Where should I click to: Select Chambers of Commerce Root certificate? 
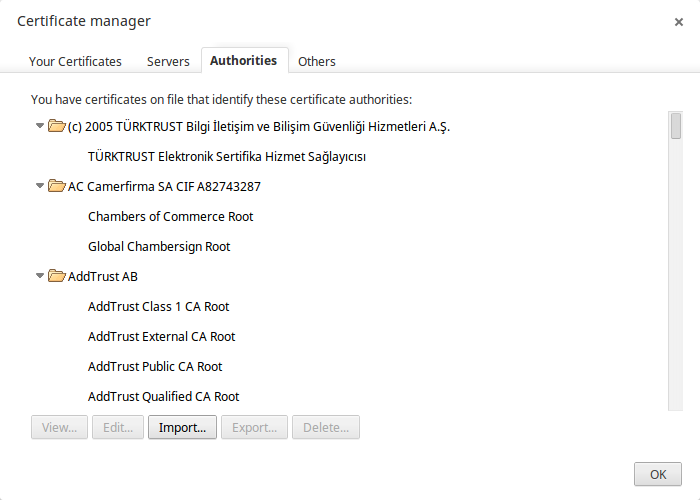171,217
